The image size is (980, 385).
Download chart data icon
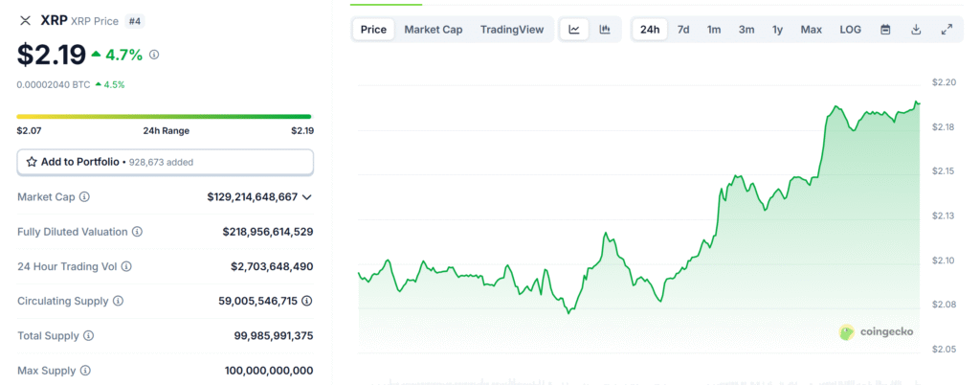click(916, 30)
